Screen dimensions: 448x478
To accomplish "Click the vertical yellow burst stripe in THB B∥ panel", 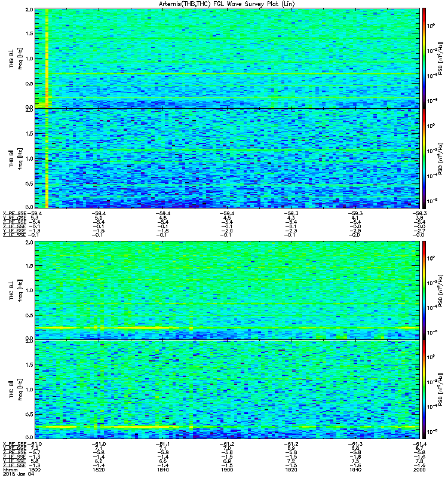I will [x=47, y=158].
